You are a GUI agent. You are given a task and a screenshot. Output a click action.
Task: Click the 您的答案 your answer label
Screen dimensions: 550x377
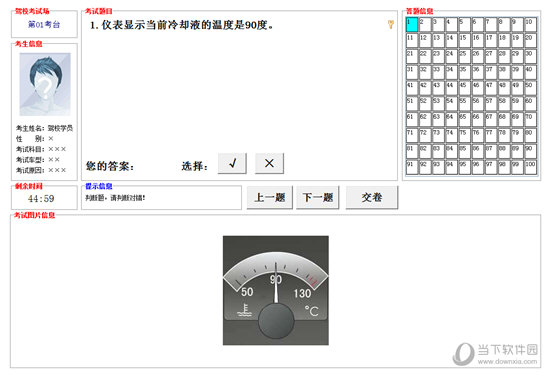110,166
